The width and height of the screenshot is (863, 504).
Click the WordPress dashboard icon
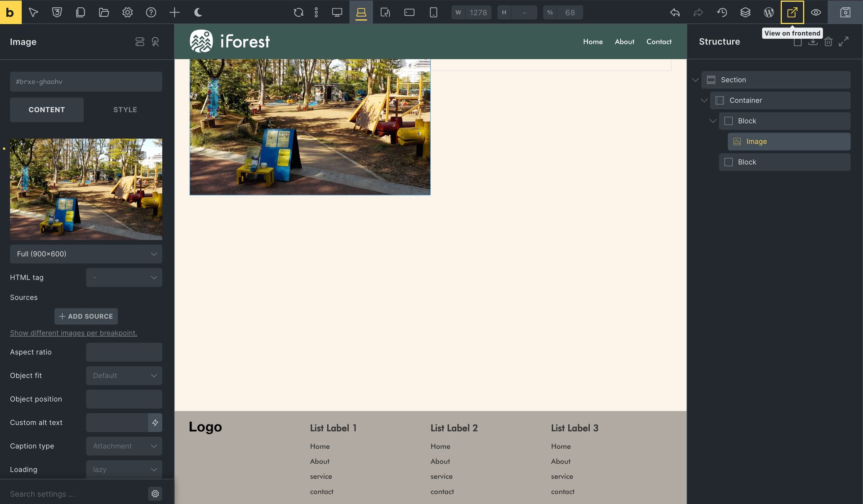coord(769,12)
